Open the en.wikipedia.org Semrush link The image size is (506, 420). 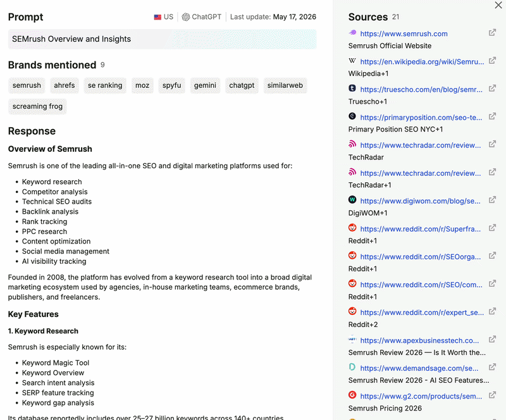pos(422,61)
